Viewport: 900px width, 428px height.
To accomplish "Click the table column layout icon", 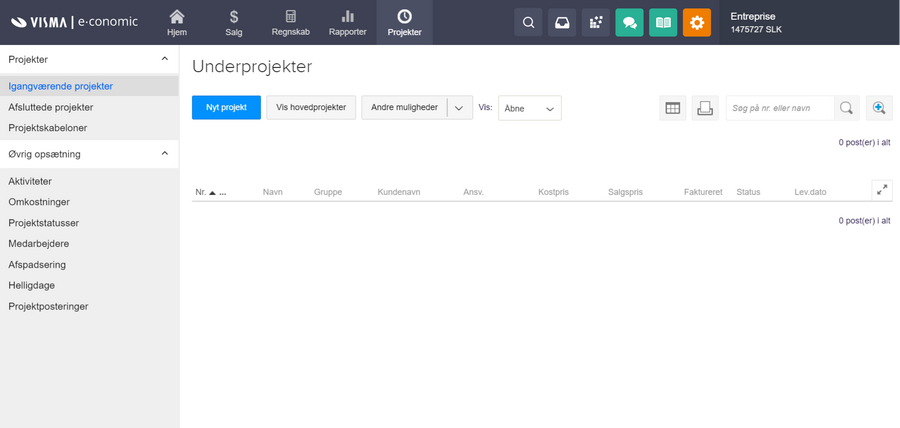I will (673, 108).
